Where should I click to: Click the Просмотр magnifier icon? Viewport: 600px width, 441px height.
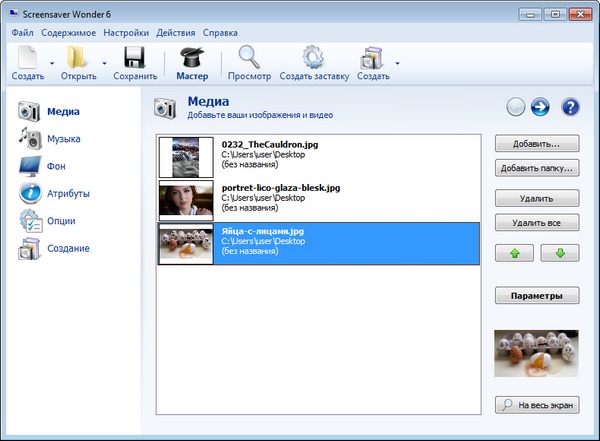pos(248,57)
